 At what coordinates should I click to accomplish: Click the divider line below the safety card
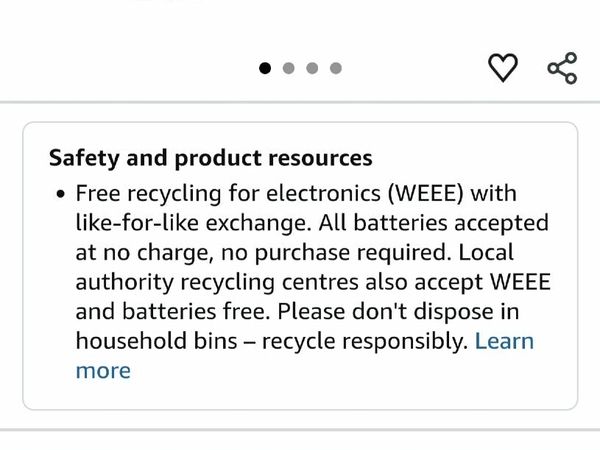pyautogui.click(x=300, y=430)
